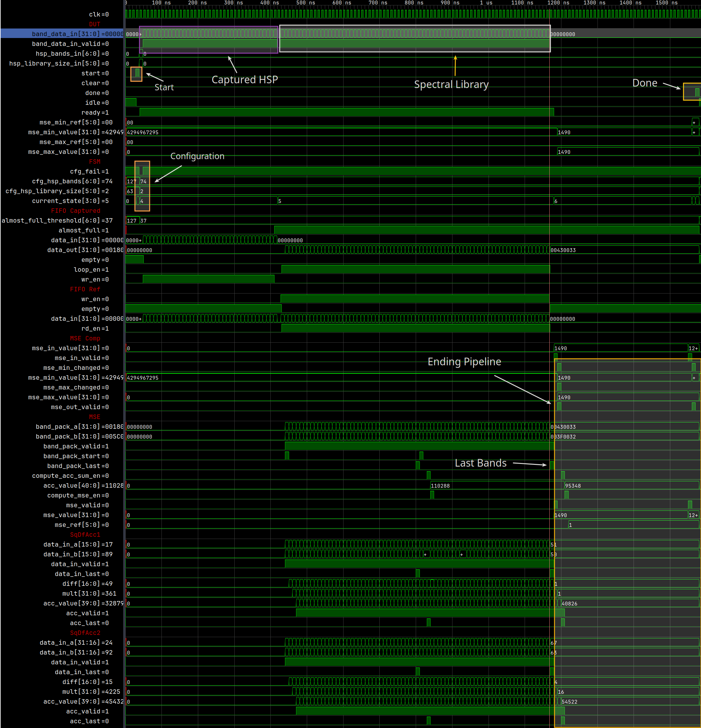The image size is (701, 728).
Task: Click the 1 us mark on time ruler
Action: pyautogui.click(x=486, y=3)
